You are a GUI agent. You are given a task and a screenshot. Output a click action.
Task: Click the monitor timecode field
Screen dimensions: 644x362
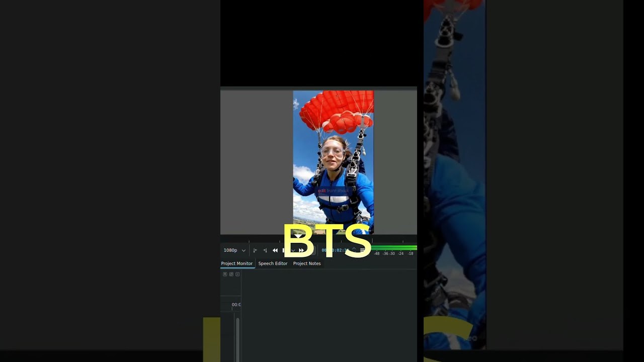coord(336,250)
